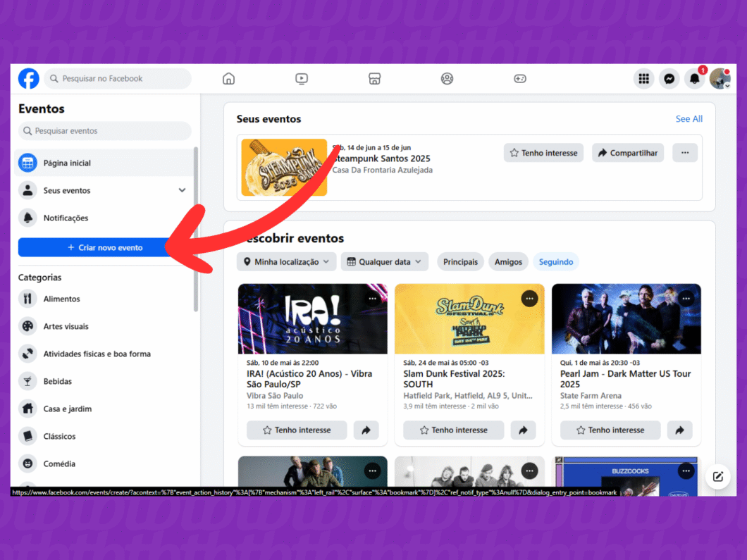Click the Pesquisar eventos search field
The image size is (747, 560).
(x=105, y=131)
